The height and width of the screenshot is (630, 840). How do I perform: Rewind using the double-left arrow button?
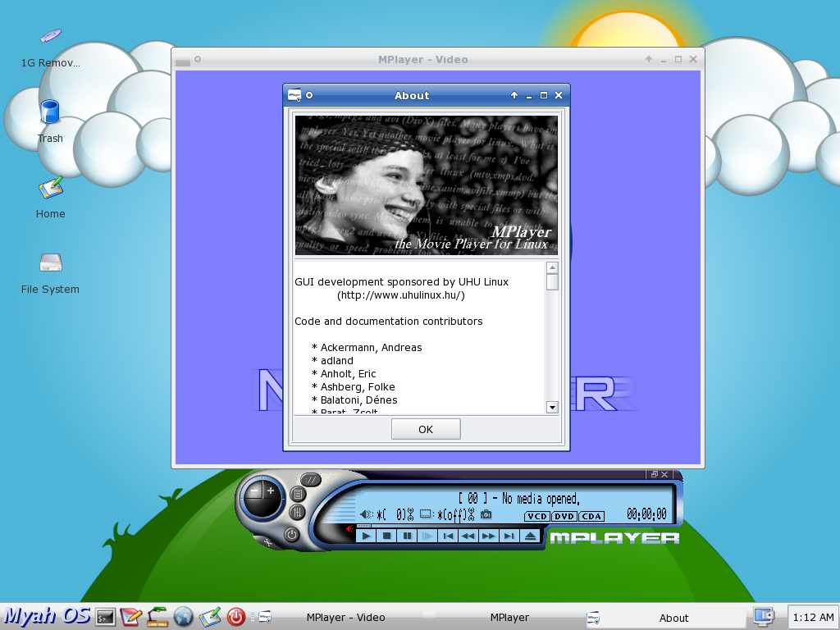(468, 536)
